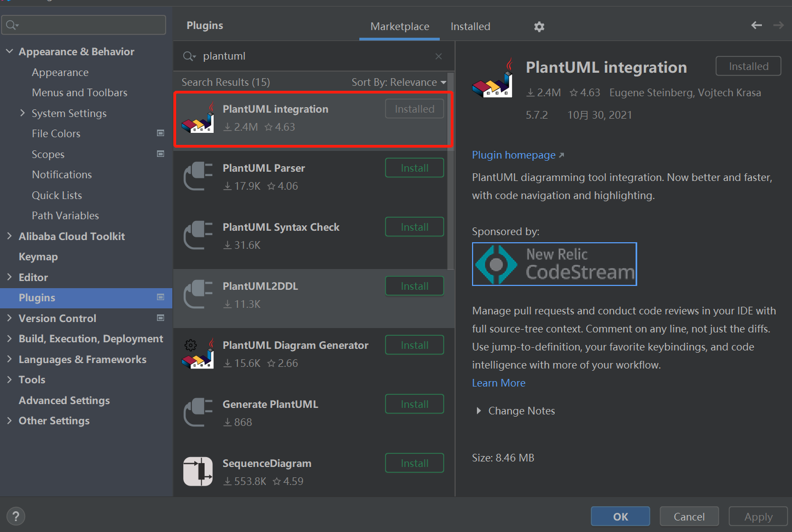Open the help question mark button

click(x=16, y=516)
